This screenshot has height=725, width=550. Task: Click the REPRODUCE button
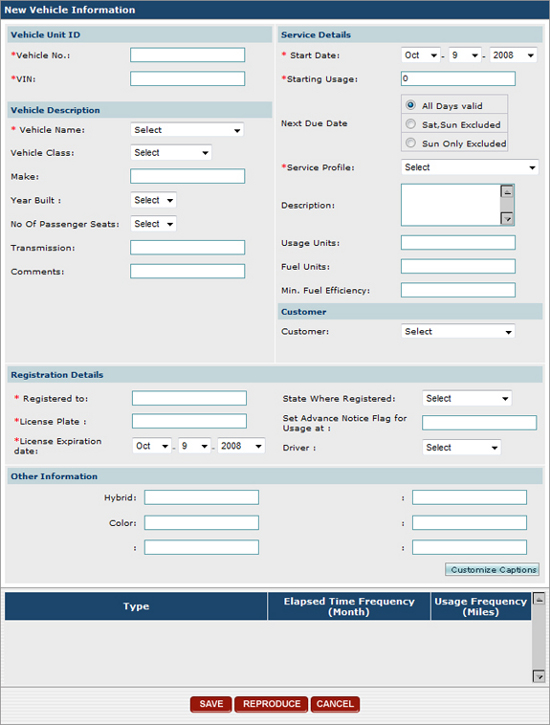pos(271,704)
